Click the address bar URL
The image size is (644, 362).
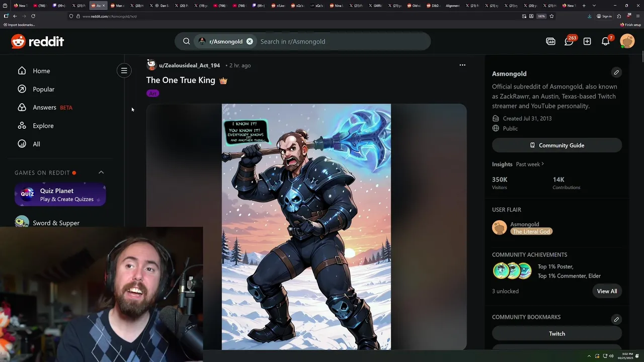[x=110, y=16]
